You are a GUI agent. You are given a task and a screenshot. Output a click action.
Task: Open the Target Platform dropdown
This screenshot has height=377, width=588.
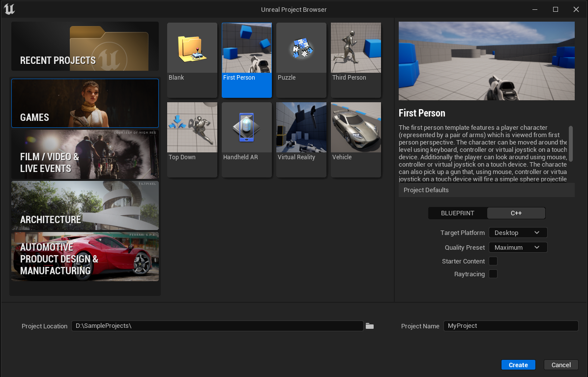517,232
